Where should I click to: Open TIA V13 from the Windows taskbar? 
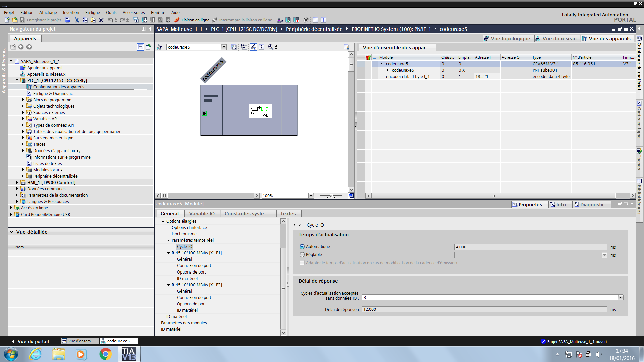(x=129, y=354)
